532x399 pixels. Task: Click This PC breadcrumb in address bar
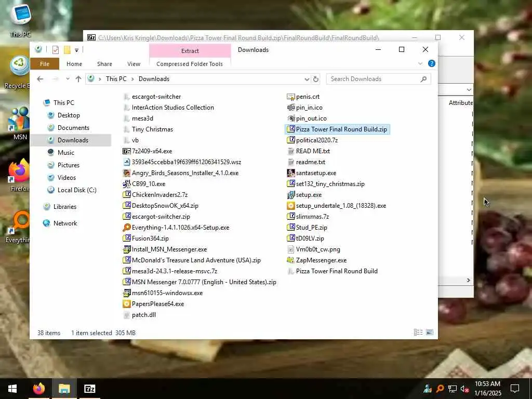click(x=116, y=79)
